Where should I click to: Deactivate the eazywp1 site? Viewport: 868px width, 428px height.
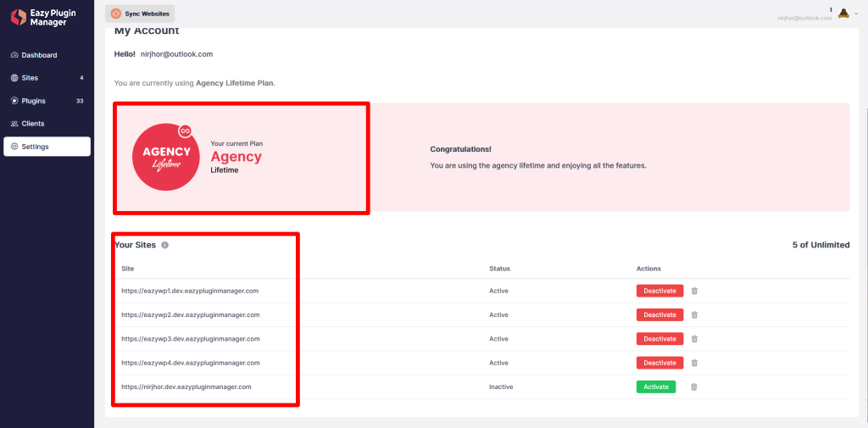point(659,291)
